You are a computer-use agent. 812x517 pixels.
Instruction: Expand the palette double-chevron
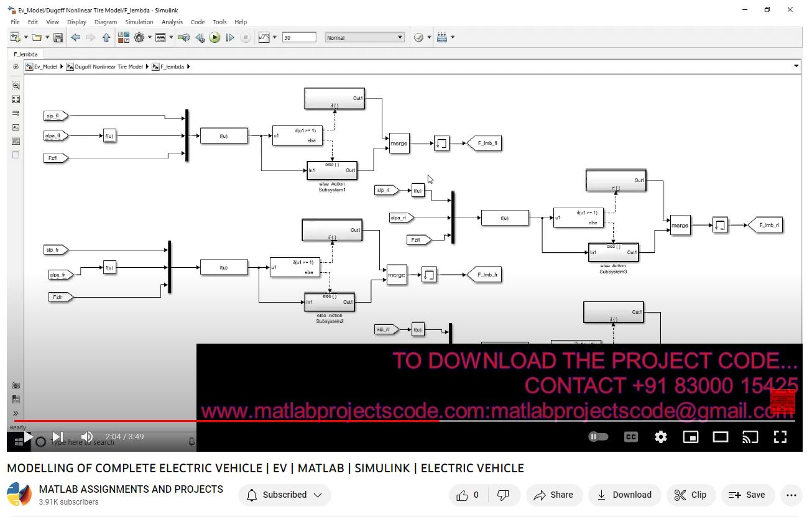[16, 414]
